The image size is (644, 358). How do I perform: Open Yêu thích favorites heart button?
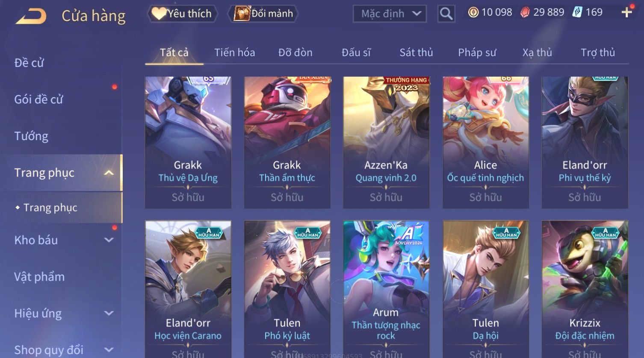coord(182,14)
